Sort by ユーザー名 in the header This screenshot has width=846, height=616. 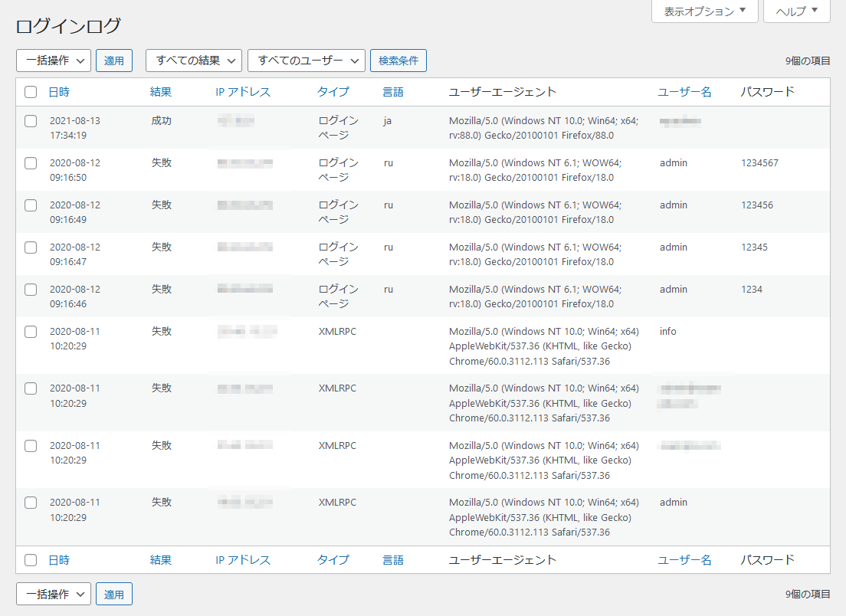pos(684,92)
